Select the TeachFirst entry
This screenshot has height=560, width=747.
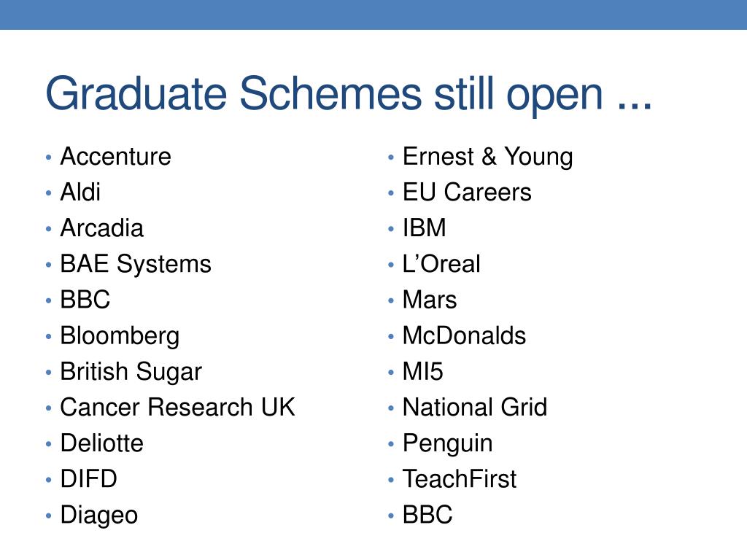point(460,478)
